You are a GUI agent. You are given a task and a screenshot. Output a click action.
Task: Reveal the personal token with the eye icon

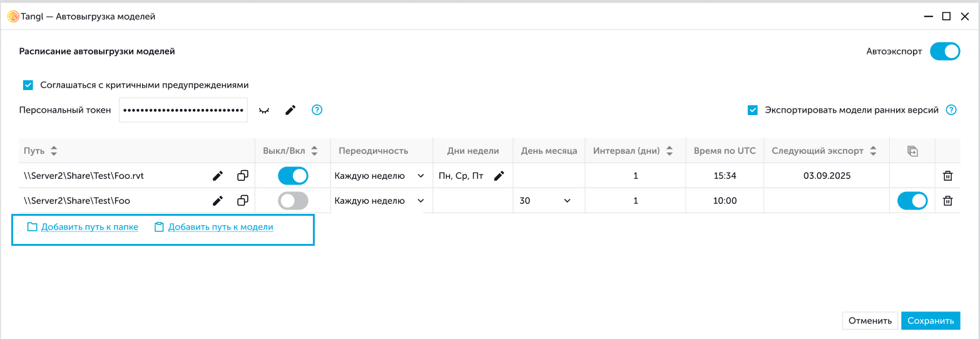[264, 110]
